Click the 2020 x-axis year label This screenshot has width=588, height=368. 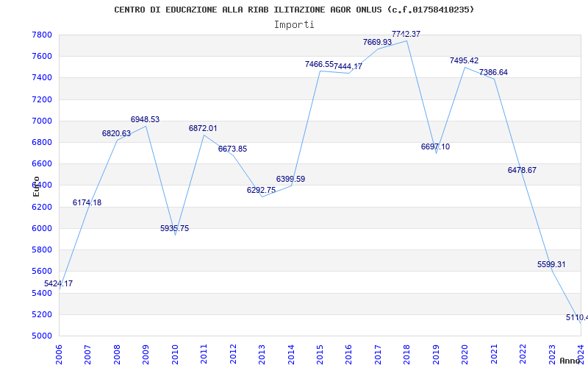point(465,355)
